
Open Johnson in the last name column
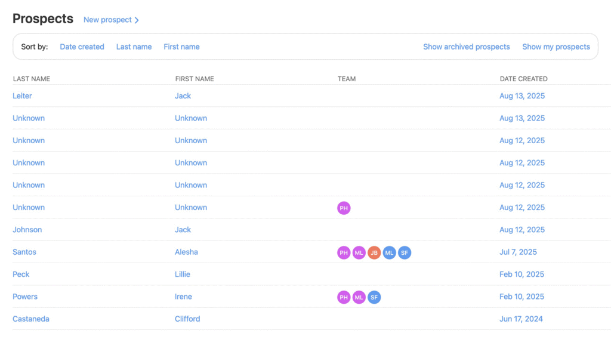(x=27, y=230)
